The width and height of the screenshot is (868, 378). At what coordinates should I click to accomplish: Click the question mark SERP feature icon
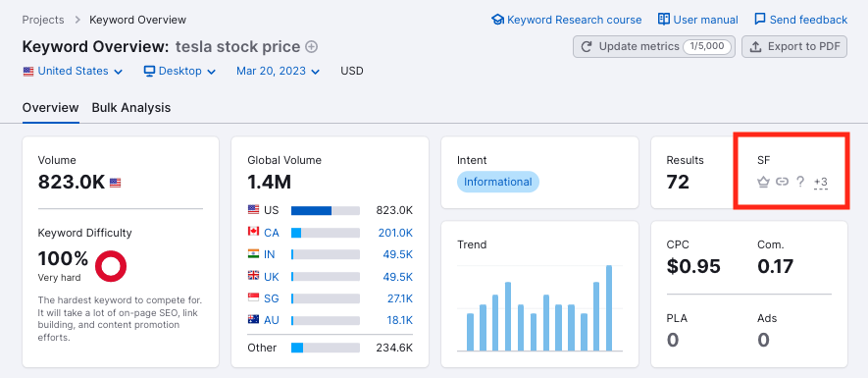click(800, 182)
